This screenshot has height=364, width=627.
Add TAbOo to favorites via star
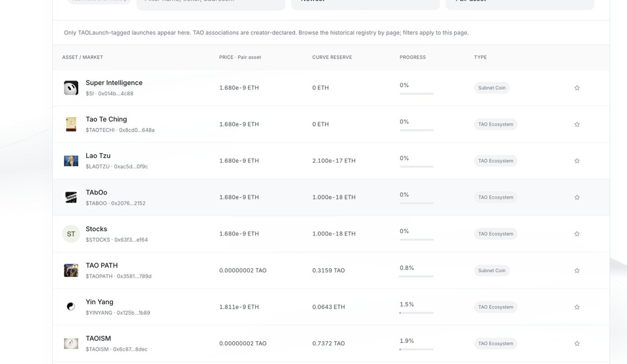[x=577, y=197]
